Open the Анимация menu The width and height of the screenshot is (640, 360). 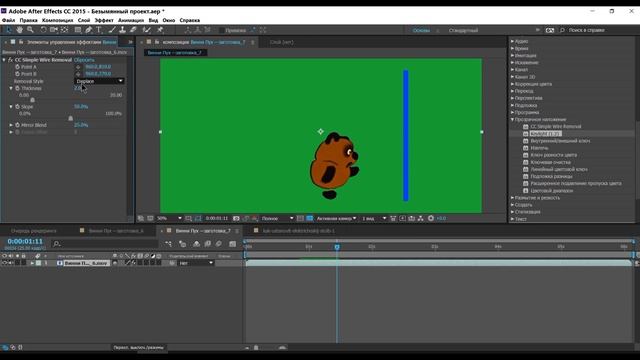tap(131, 20)
